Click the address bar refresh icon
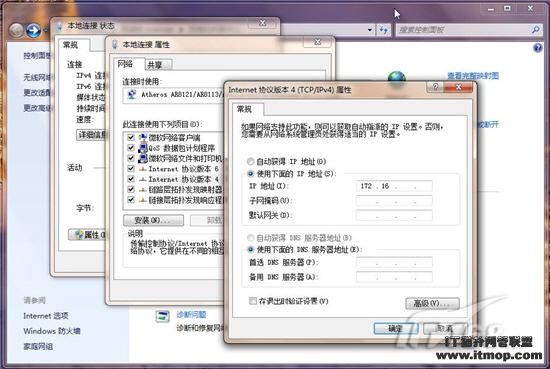The width and height of the screenshot is (550, 369). (383, 30)
